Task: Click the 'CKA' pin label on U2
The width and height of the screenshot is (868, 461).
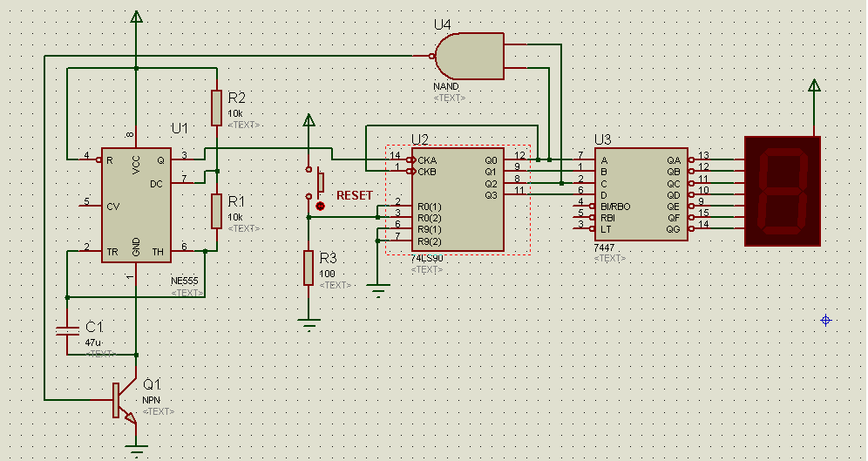Action: click(x=427, y=160)
